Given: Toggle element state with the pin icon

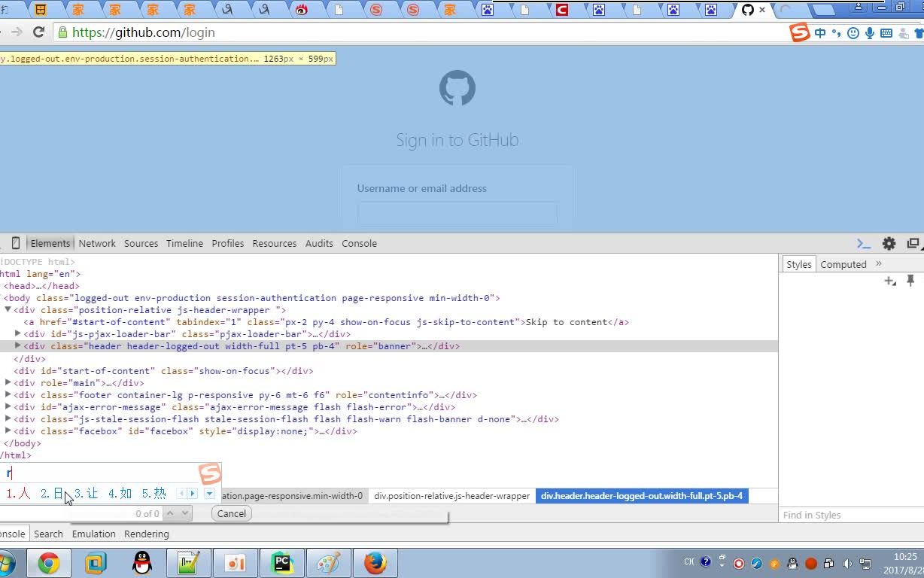Looking at the screenshot, I should 910,280.
